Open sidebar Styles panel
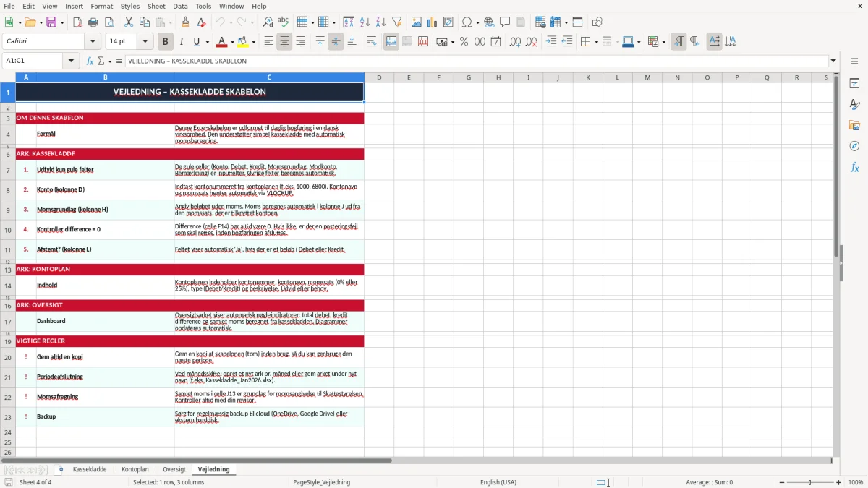The height and width of the screenshot is (488, 868). click(x=854, y=105)
